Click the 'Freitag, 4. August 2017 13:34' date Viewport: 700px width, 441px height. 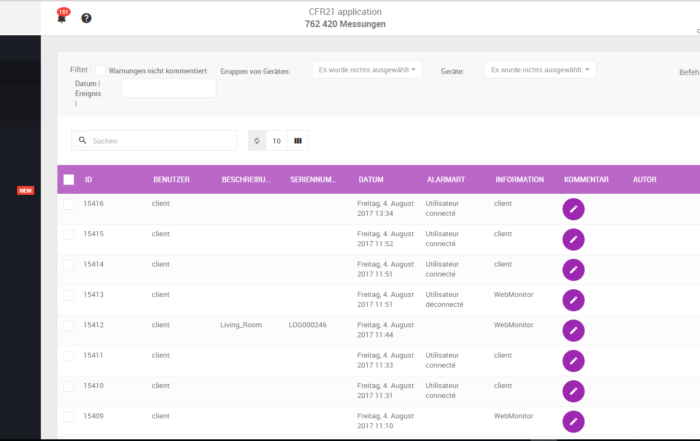(385, 208)
